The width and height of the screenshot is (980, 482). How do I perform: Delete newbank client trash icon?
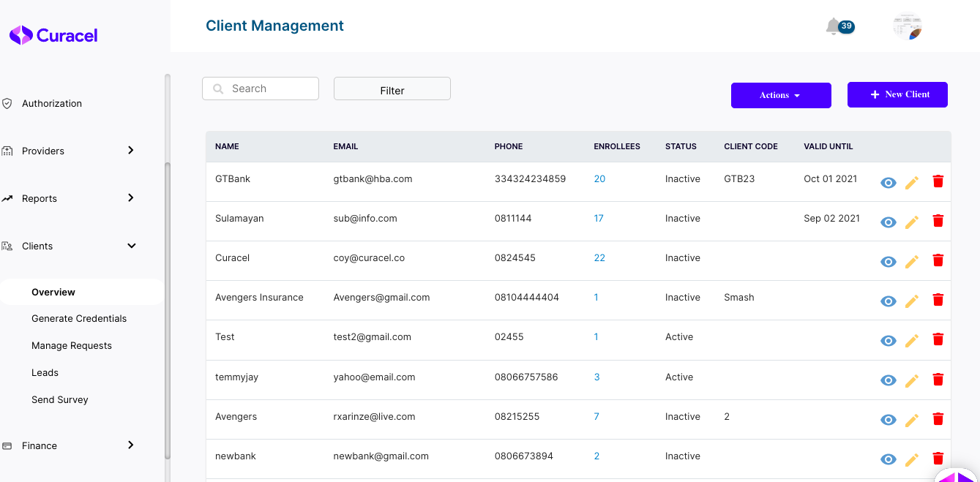pos(938,458)
